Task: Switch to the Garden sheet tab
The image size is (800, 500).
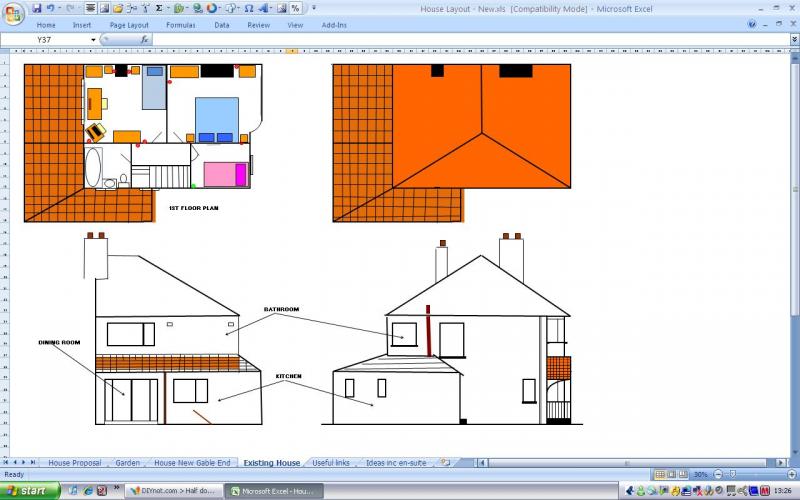Action: click(x=127, y=463)
